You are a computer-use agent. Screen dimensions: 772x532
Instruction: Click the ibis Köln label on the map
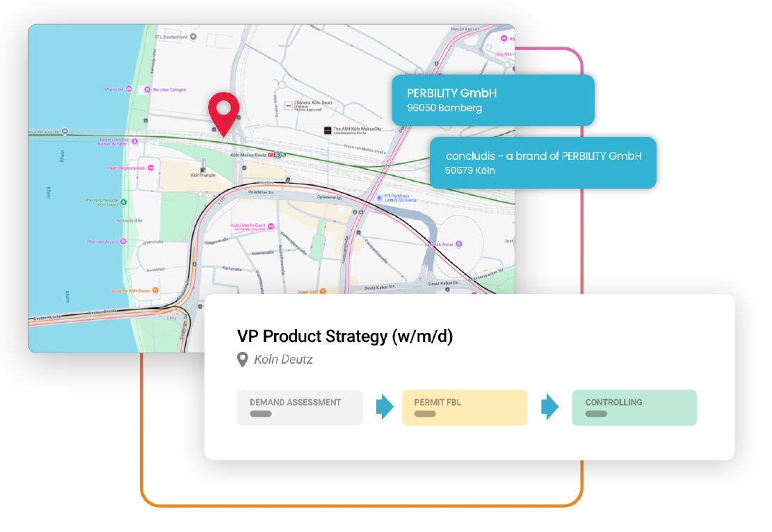point(505,54)
